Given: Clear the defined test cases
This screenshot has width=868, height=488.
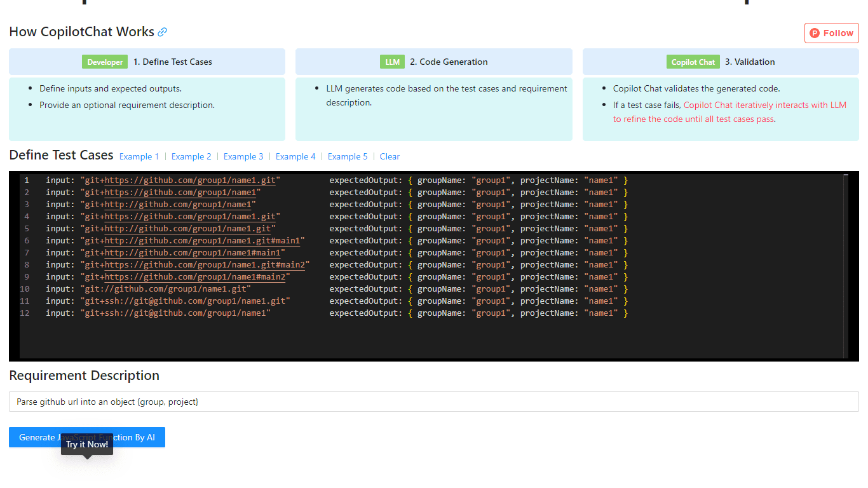Looking at the screenshot, I should (x=390, y=156).
